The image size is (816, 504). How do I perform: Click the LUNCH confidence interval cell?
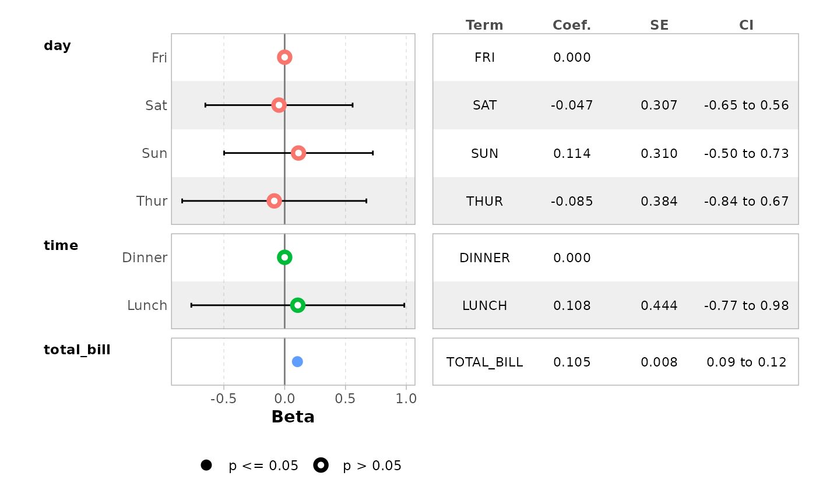click(747, 306)
